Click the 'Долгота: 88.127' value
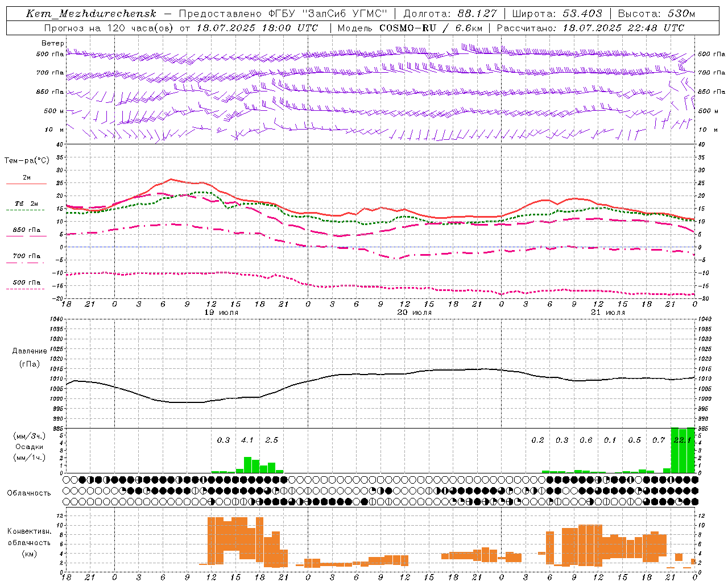Image resolution: width=728 pixels, height=582 pixels. pyautogui.click(x=450, y=14)
